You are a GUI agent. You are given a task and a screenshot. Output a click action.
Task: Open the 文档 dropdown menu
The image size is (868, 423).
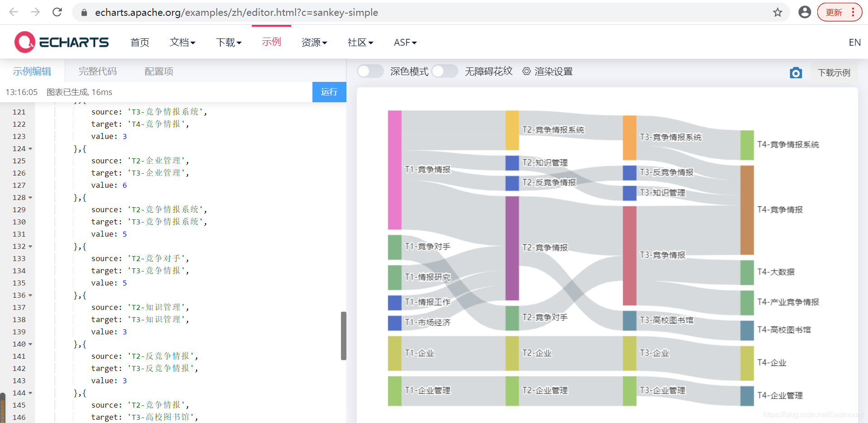click(182, 42)
